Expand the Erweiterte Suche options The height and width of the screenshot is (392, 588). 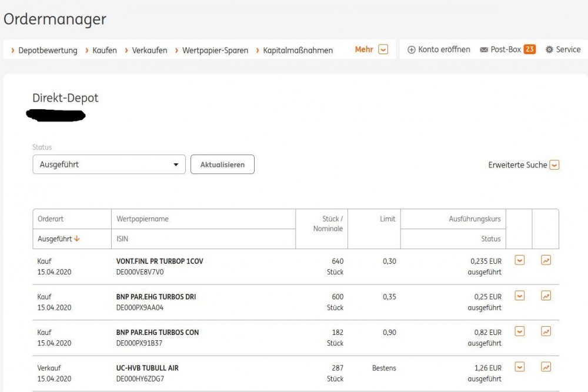[554, 165]
